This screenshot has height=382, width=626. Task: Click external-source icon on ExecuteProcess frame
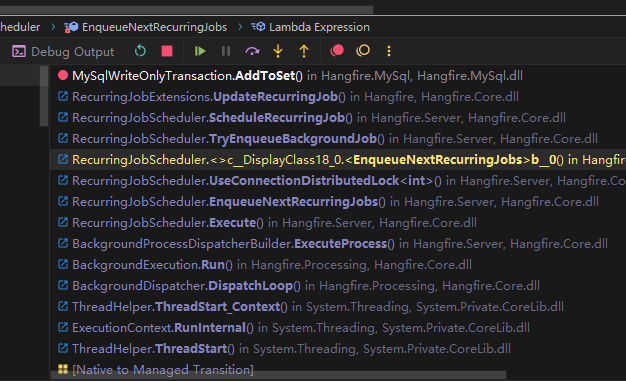tap(63, 243)
